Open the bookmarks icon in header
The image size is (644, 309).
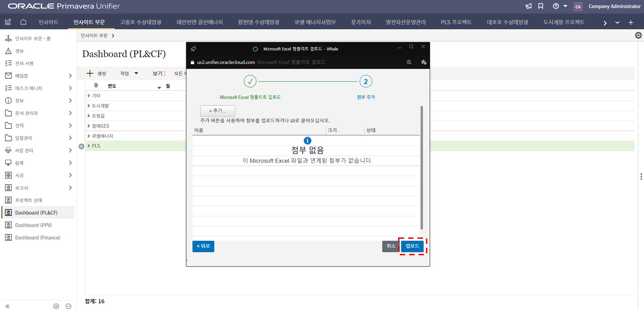pyautogui.click(x=541, y=6)
